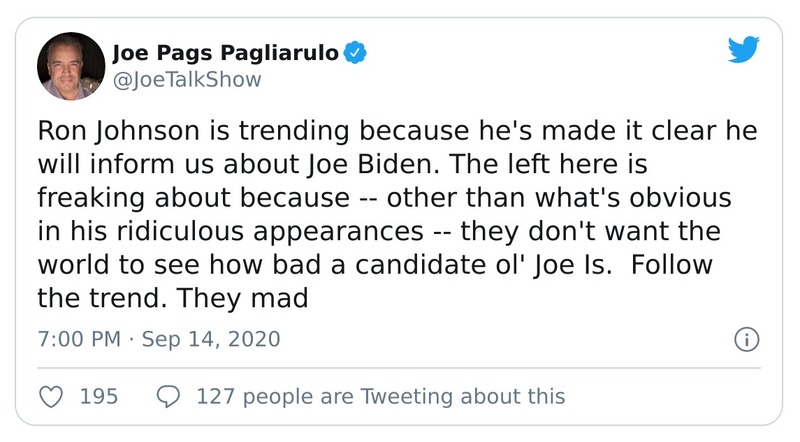800x442 pixels.
Task: Open "127 people are Tweeting about this"
Action: 381,397
